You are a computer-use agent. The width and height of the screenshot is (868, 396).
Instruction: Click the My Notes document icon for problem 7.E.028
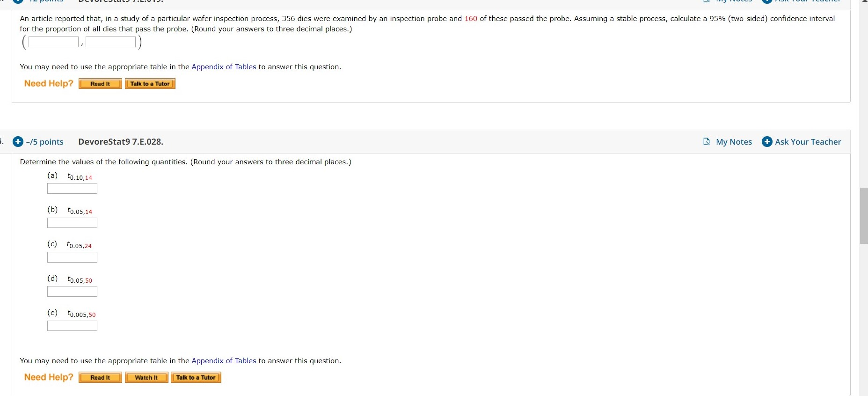pos(707,142)
